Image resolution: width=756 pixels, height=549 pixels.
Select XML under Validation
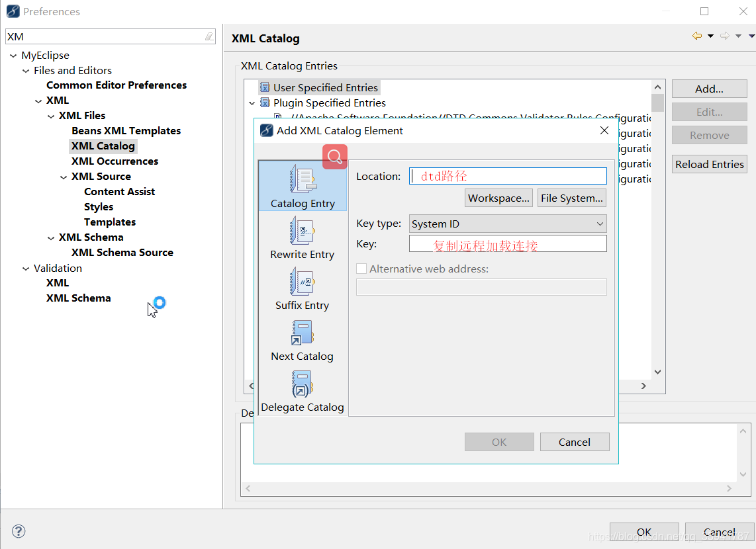click(x=58, y=282)
